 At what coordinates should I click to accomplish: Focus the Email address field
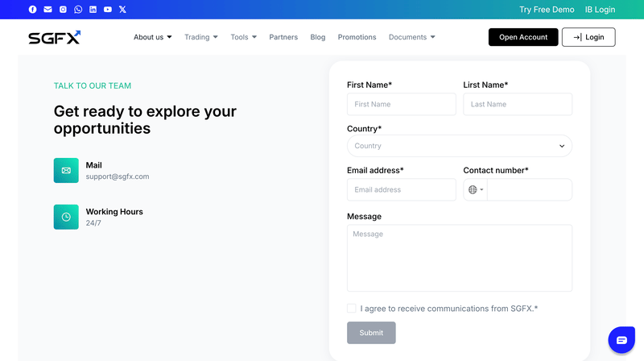[x=401, y=189]
